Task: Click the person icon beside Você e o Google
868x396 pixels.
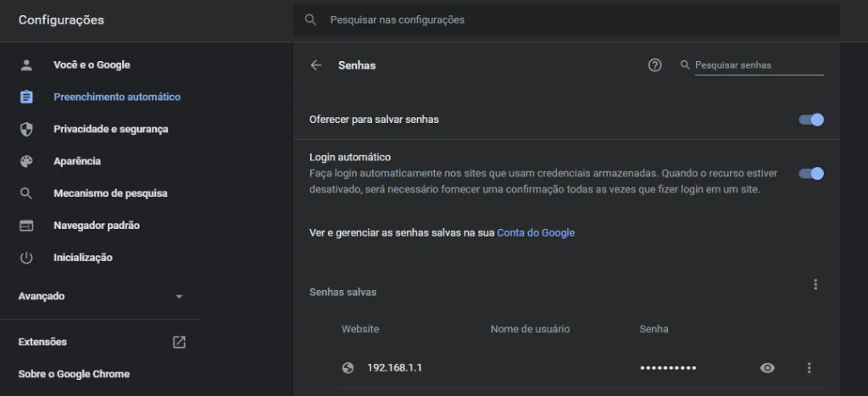Action: tap(26, 65)
